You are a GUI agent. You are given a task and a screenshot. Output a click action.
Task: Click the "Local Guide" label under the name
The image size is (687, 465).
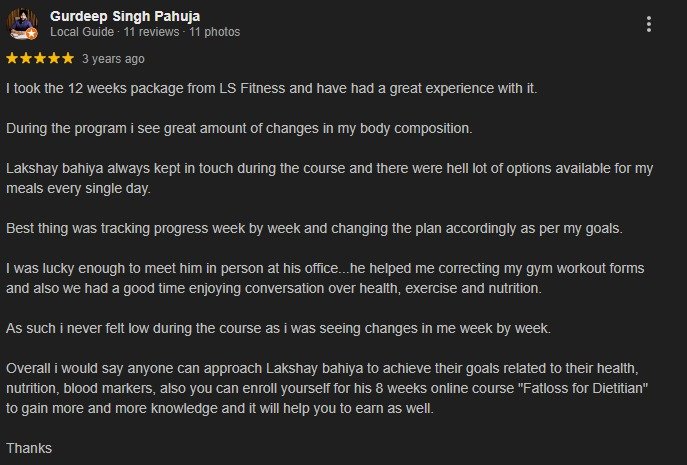point(82,32)
